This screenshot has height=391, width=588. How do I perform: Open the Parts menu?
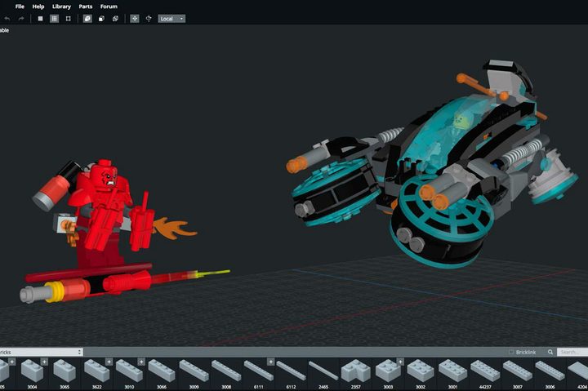pos(86,7)
